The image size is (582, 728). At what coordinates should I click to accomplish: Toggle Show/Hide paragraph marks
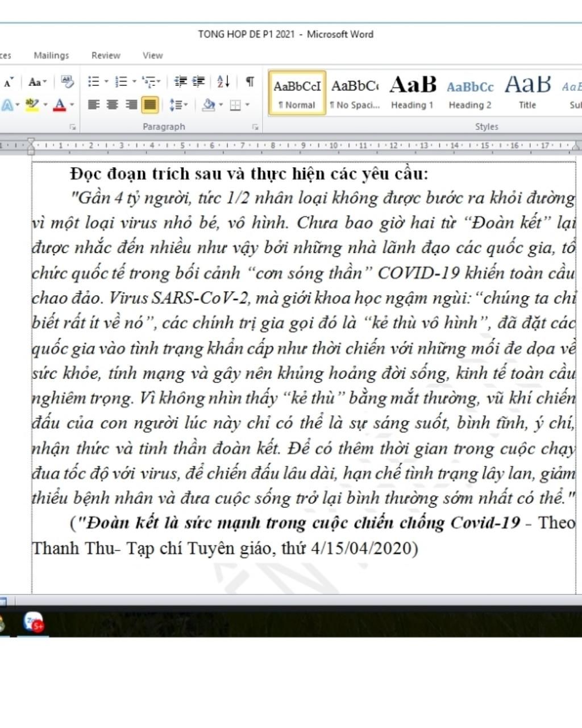pos(250,82)
